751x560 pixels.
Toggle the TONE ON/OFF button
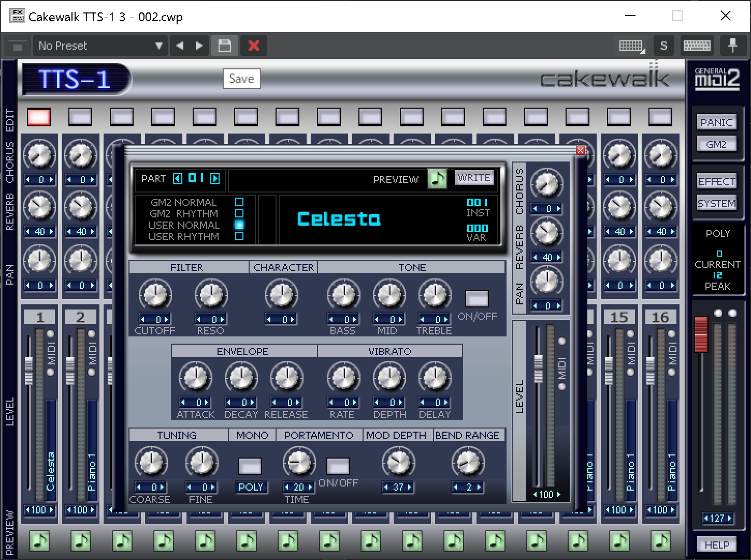pyautogui.click(x=477, y=299)
